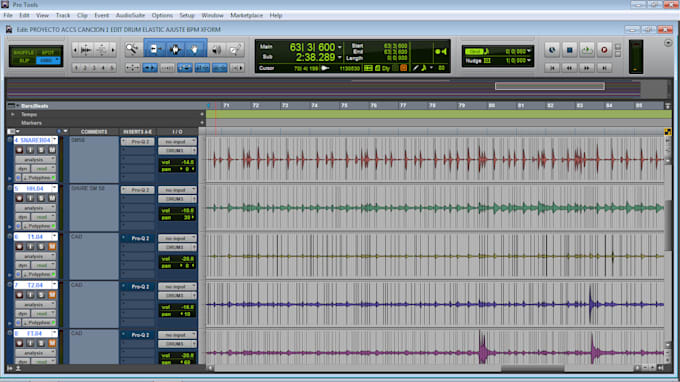The width and height of the screenshot is (680, 382).
Task: Open Pro-Q 2 insert on T1.04 track
Action: pos(137,238)
